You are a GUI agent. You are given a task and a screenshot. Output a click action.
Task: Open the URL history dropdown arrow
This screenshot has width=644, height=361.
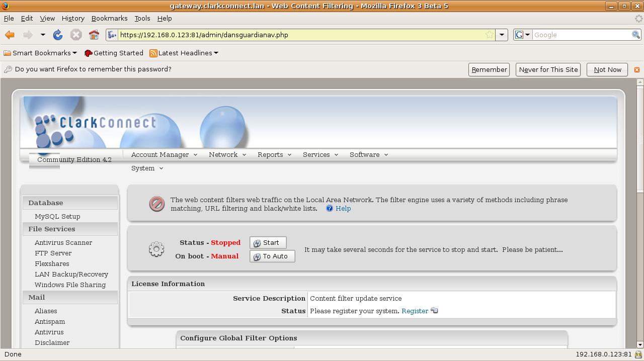click(x=502, y=35)
